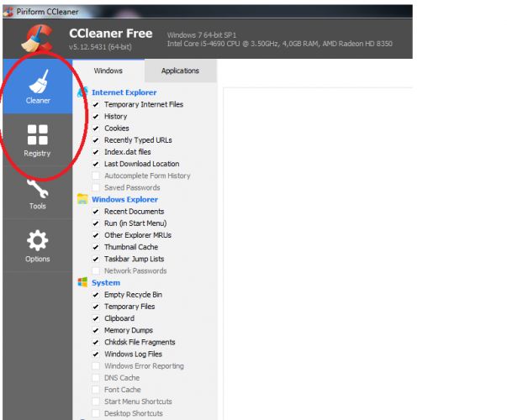Enable Saved Passwords checkbox
The height and width of the screenshot is (420, 507).
click(96, 187)
